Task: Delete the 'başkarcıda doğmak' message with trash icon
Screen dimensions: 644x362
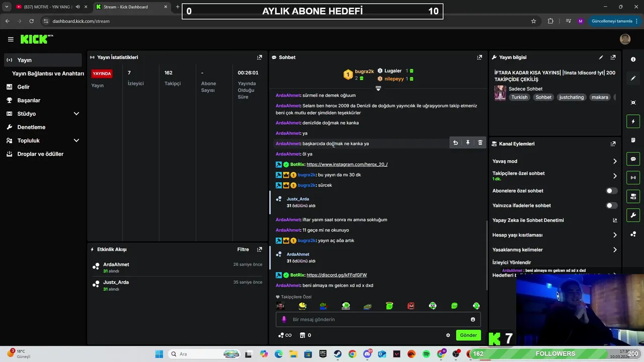Action: 480,143
